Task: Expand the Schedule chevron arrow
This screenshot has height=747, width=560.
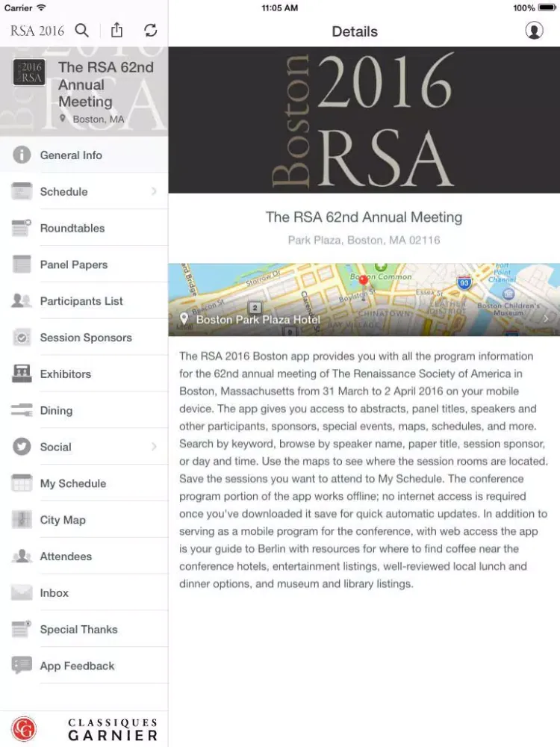Action: pyautogui.click(x=154, y=192)
